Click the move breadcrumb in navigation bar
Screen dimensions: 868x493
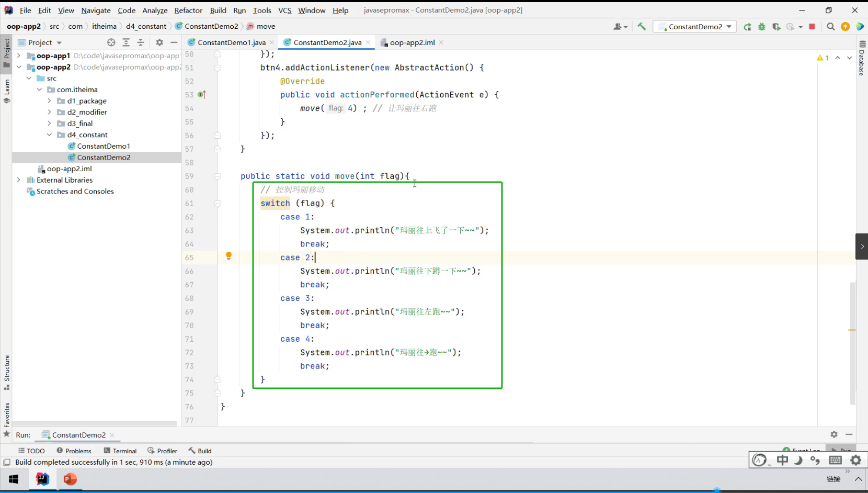point(266,26)
